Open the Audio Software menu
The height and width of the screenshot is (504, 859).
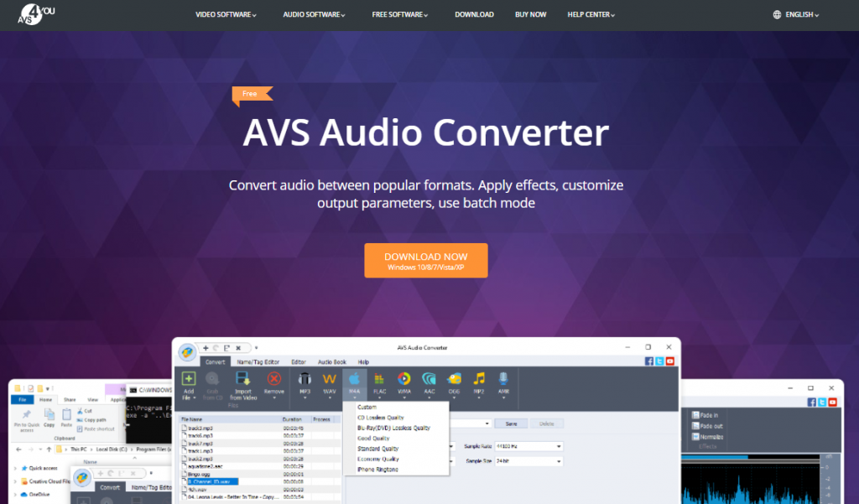(314, 15)
